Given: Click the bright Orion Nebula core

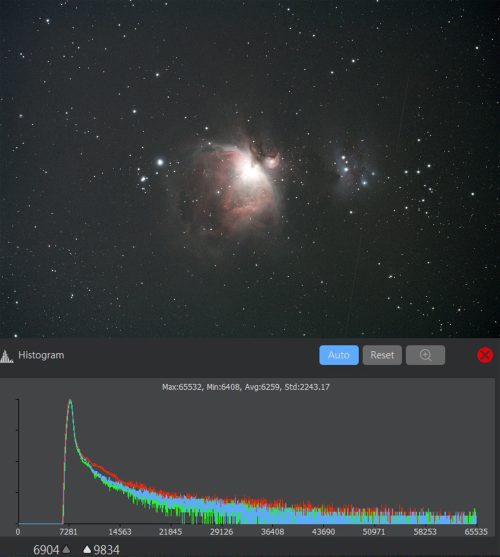Looking at the screenshot, I should (250, 171).
